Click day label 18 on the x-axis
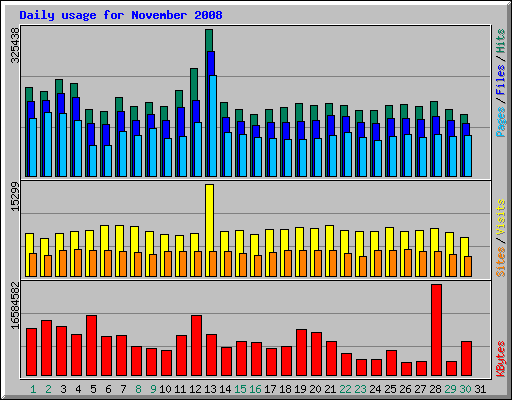 [285, 389]
